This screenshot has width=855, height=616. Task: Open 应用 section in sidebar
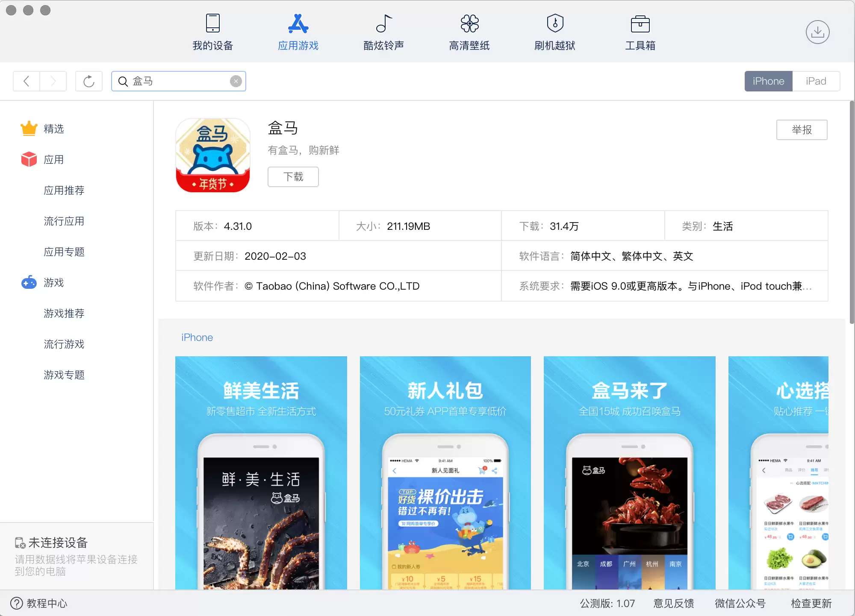coord(54,159)
